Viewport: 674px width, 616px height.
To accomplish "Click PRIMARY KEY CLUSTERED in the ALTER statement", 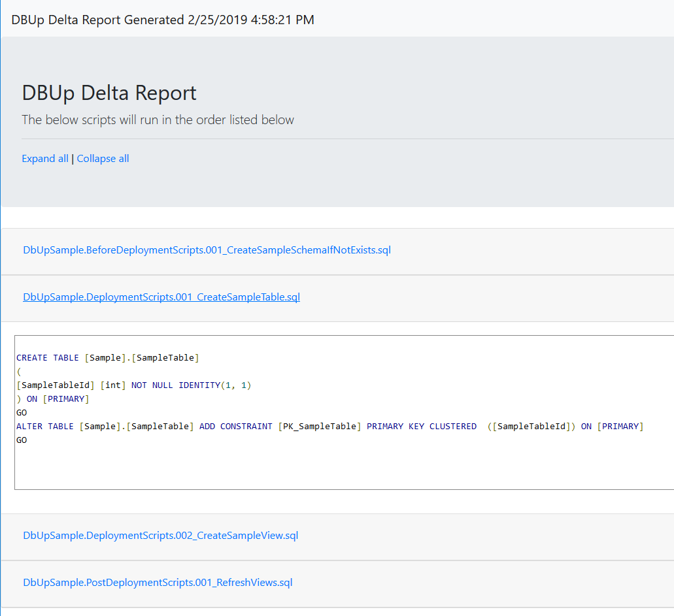I will [x=421, y=427].
